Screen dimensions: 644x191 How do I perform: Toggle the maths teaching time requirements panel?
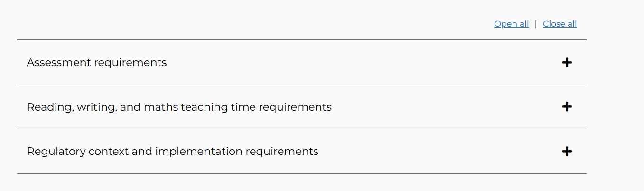click(x=301, y=107)
